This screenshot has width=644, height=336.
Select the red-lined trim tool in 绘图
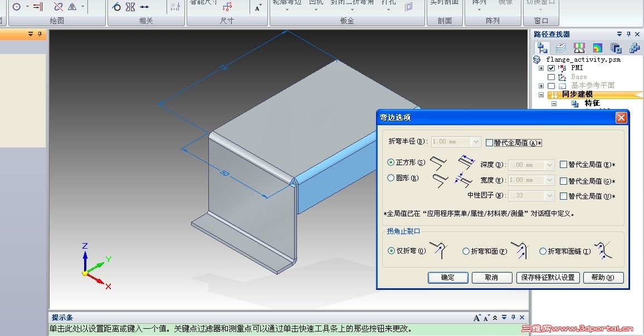(x=38, y=7)
